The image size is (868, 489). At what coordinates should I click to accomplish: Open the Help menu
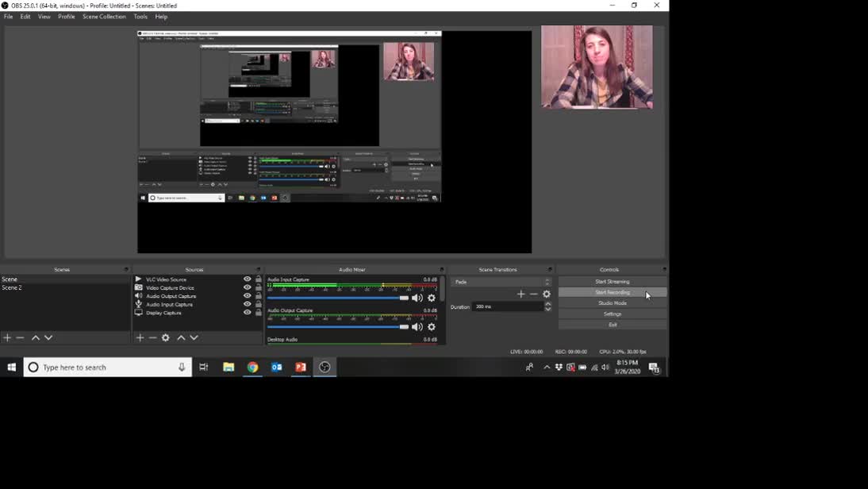click(x=161, y=17)
